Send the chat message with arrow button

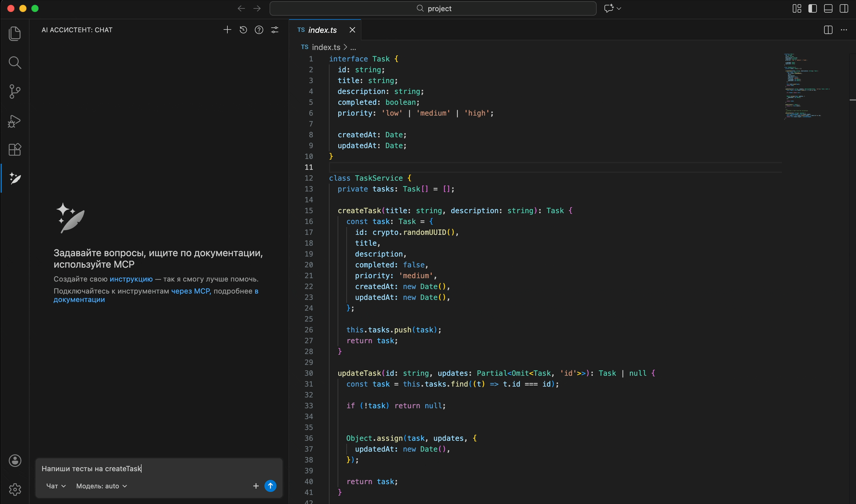pyautogui.click(x=270, y=486)
